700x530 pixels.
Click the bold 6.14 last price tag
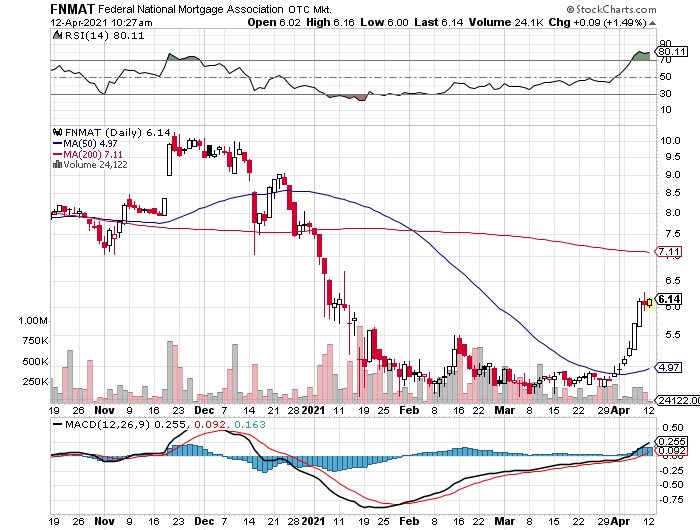pos(669,299)
